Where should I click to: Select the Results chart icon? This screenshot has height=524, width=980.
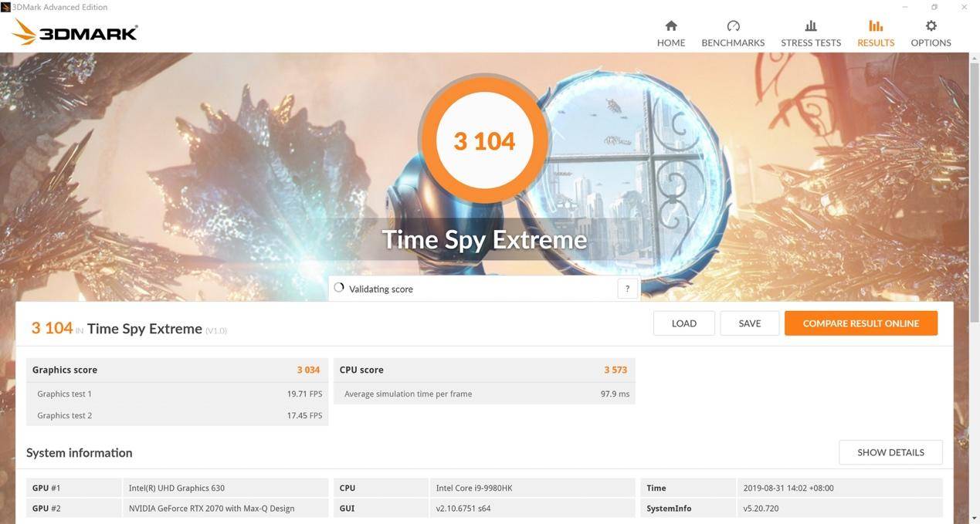876,25
